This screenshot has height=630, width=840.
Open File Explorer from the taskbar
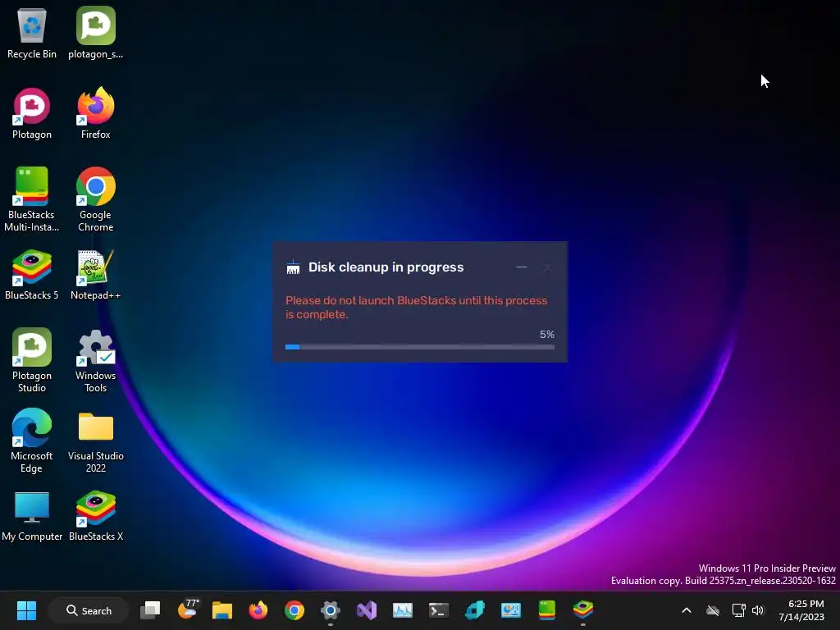[221, 610]
